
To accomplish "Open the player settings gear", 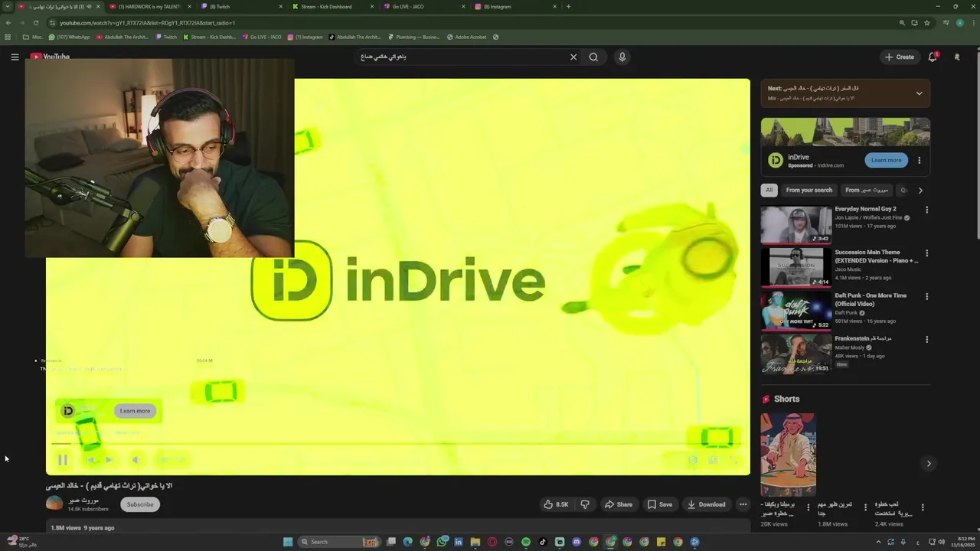I will [x=693, y=460].
